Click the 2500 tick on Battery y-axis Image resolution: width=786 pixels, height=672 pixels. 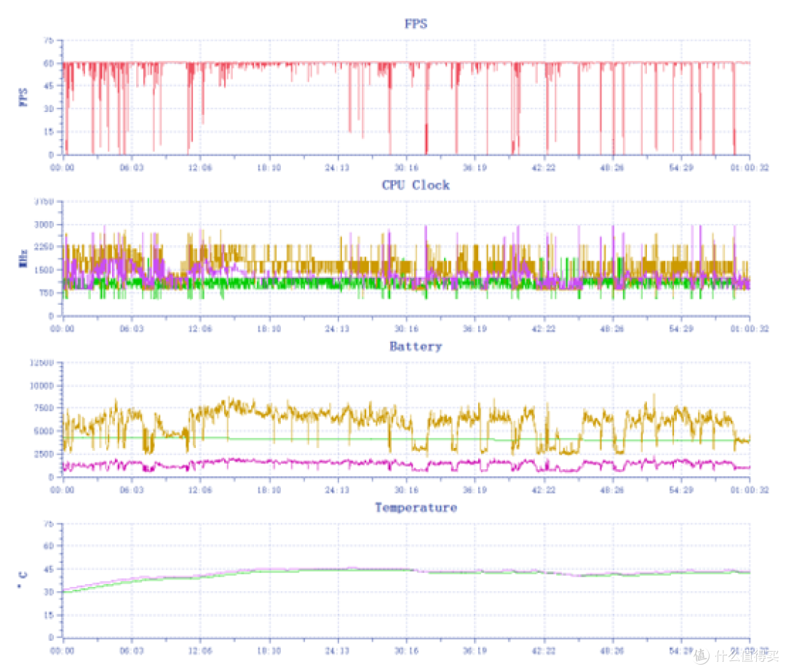pyautogui.click(x=44, y=454)
